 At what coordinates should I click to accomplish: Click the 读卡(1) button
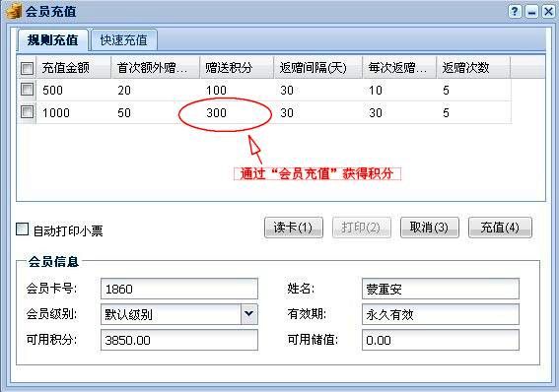pyautogui.click(x=294, y=228)
